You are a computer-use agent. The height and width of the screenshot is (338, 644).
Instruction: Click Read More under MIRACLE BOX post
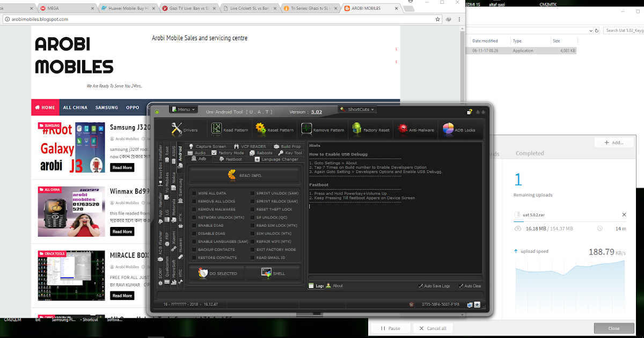pos(122,296)
